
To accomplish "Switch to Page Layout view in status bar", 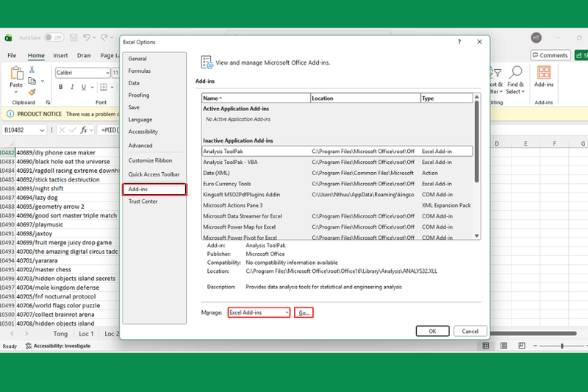I will pos(503,346).
